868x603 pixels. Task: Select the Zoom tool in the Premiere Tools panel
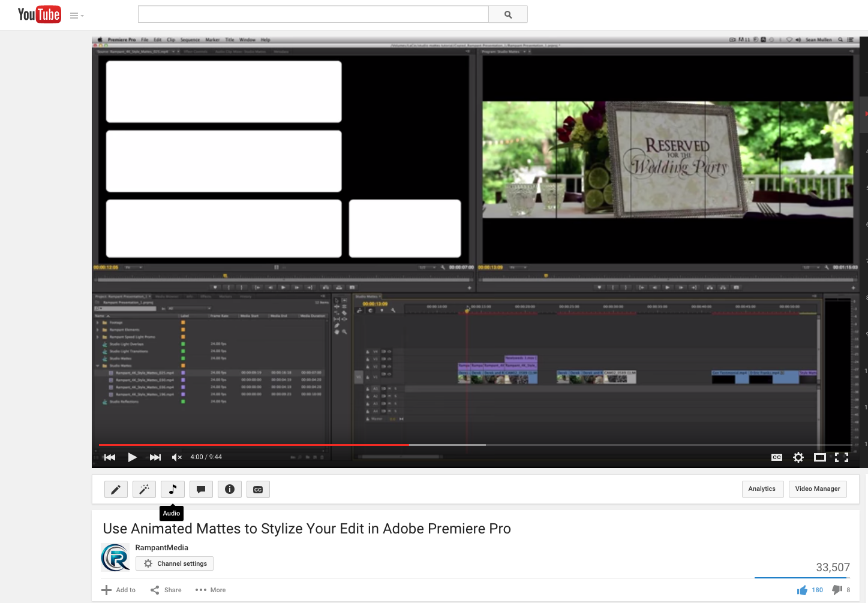click(344, 331)
